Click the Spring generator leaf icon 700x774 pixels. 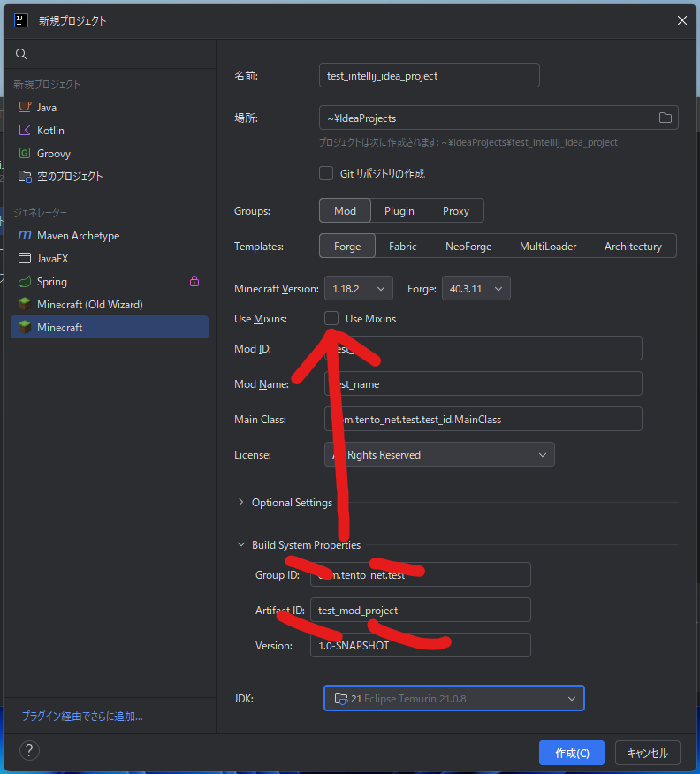click(25, 282)
